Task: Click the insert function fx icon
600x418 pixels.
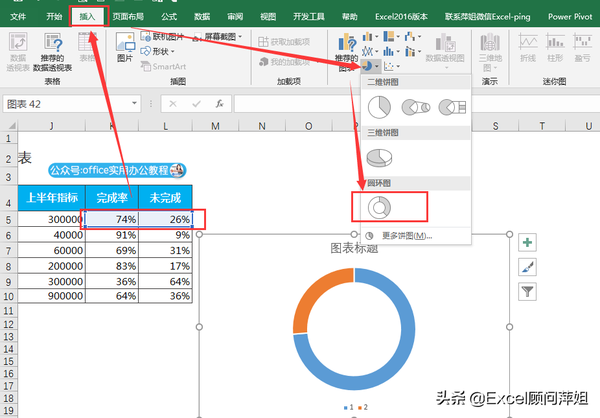Action: click(220, 104)
